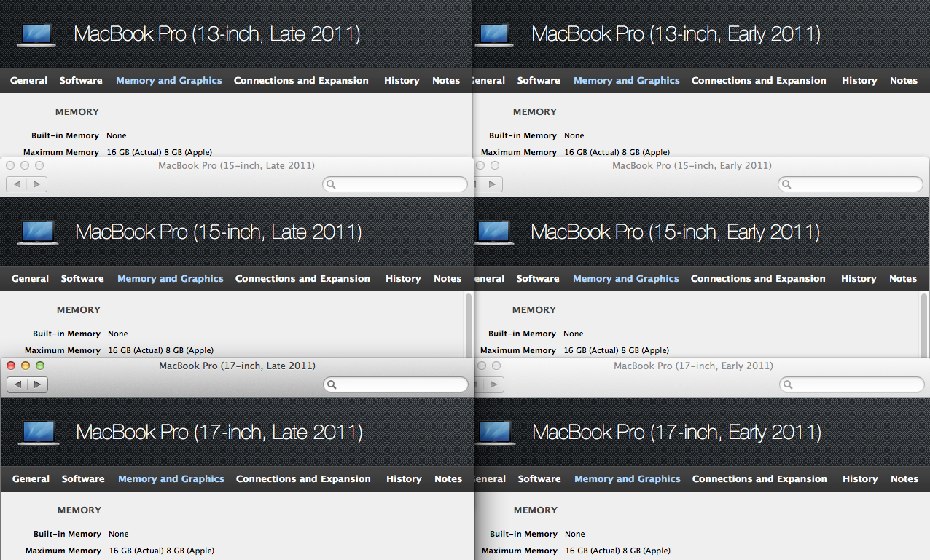Open Notes tab in 13-inch Late 2011 window

click(446, 81)
